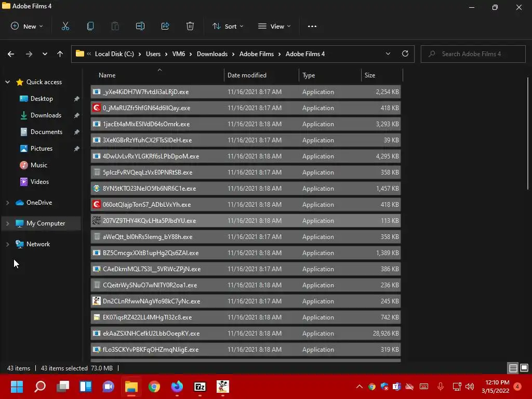Collapse the Quick access tree node
532x399 pixels.
[7, 82]
